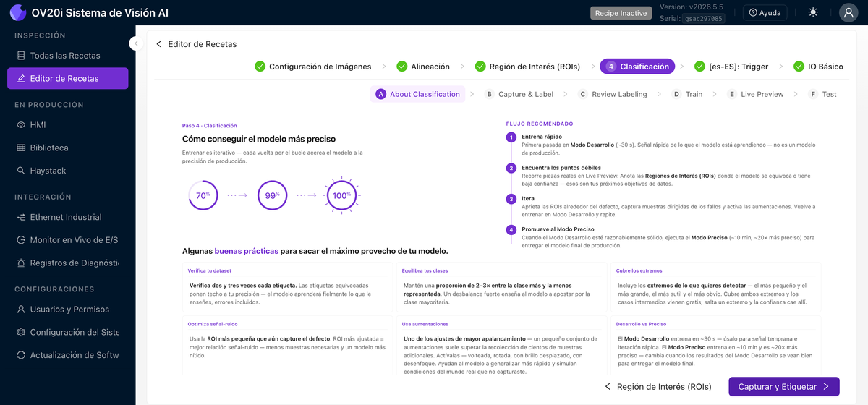Open the Equilibra tus clases card

[502, 286]
